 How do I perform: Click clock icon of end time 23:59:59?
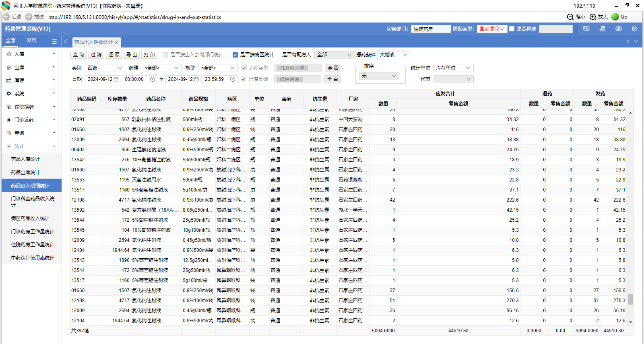233,79
